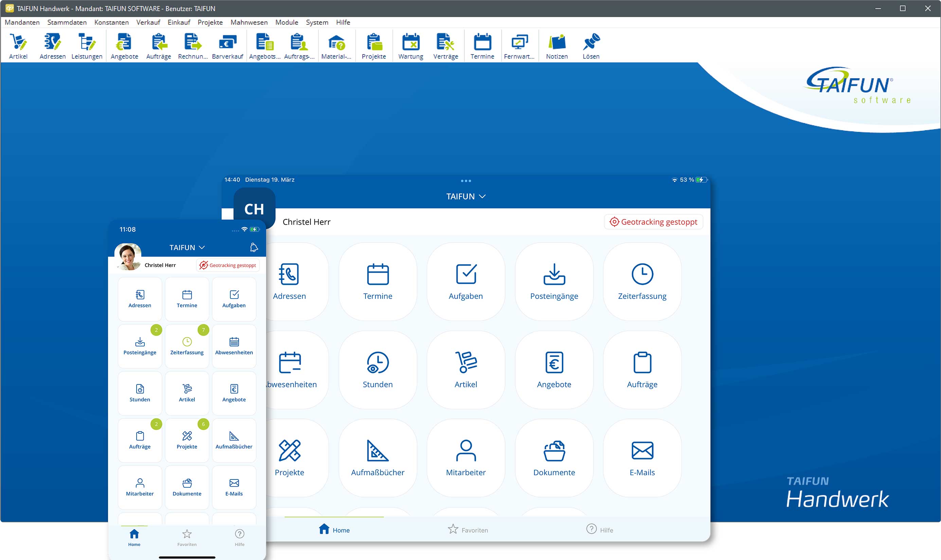The image size is (941, 560).
Task: Tap the Angebote tile on the tablet
Action: click(554, 370)
